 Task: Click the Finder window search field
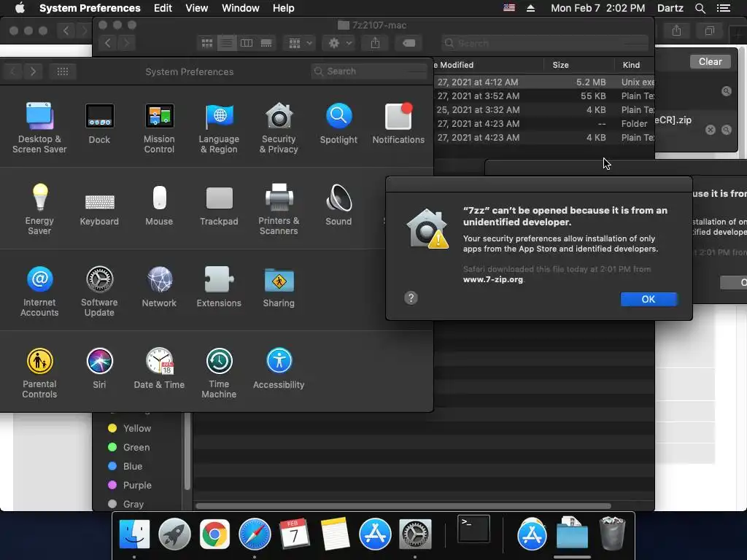pyautogui.click(x=544, y=43)
